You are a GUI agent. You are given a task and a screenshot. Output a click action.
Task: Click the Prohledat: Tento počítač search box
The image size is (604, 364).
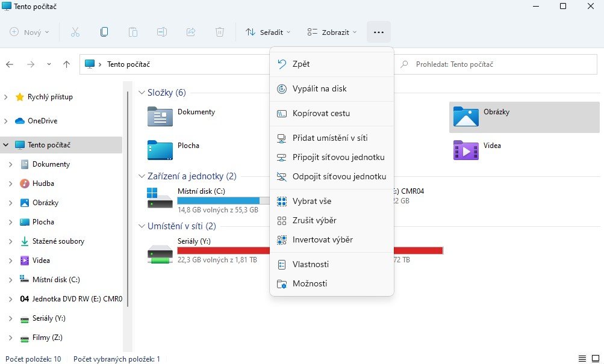[497, 64]
